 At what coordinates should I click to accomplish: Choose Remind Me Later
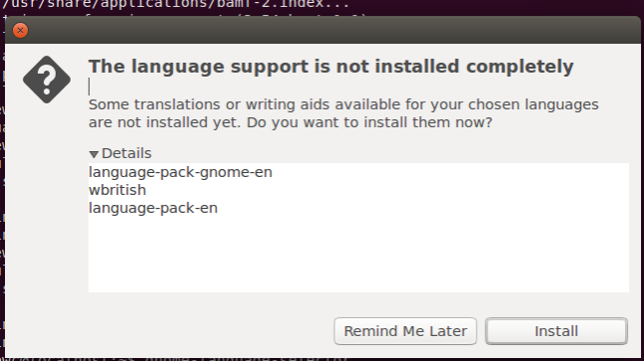pos(405,331)
